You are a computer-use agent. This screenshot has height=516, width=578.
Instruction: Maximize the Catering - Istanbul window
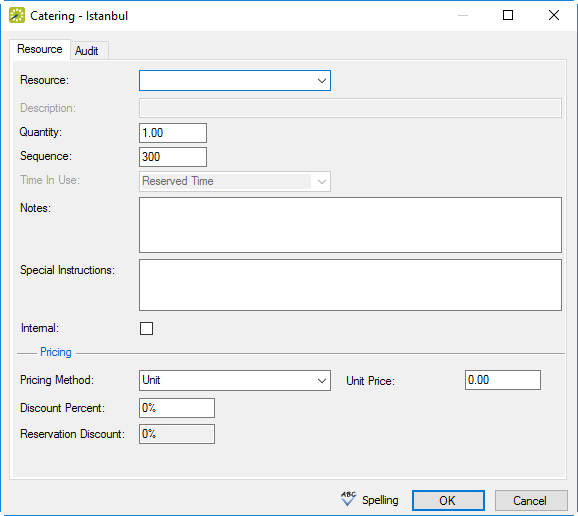(508, 15)
